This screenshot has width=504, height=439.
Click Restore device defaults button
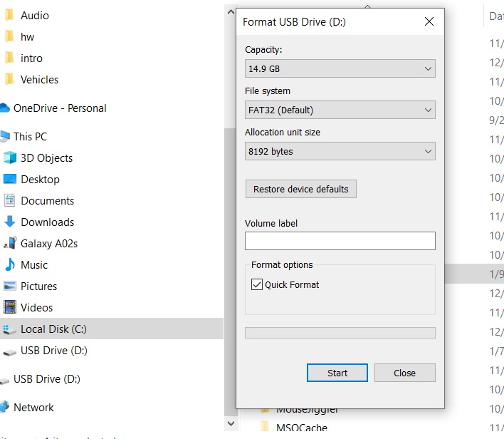pyautogui.click(x=300, y=190)
